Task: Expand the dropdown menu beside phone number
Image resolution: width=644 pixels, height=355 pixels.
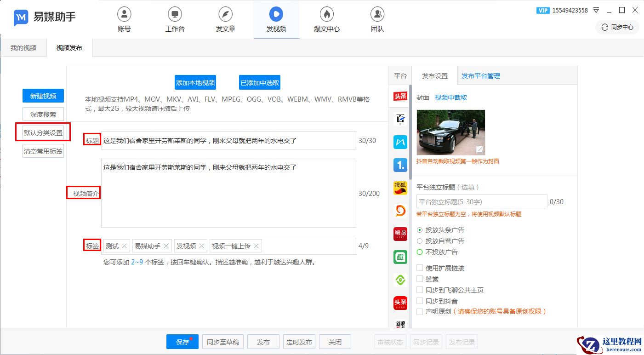Action: click(x=596, y=10)
